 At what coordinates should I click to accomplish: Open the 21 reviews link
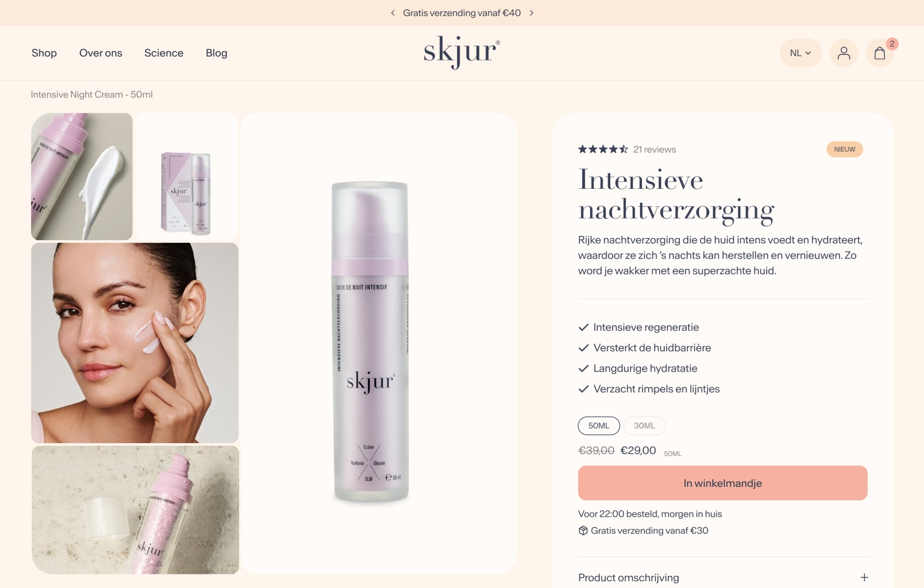[654, 149]
